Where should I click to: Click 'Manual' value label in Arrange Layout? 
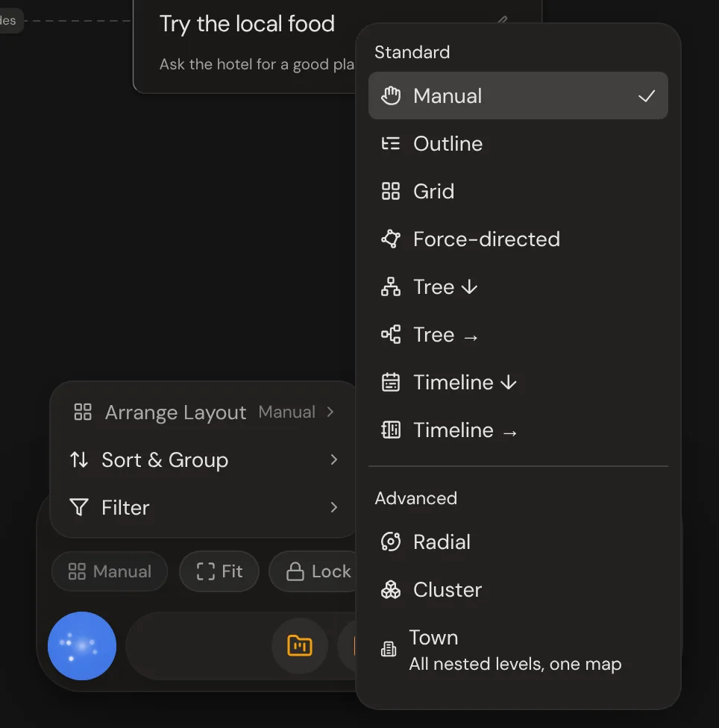[287, 412]
